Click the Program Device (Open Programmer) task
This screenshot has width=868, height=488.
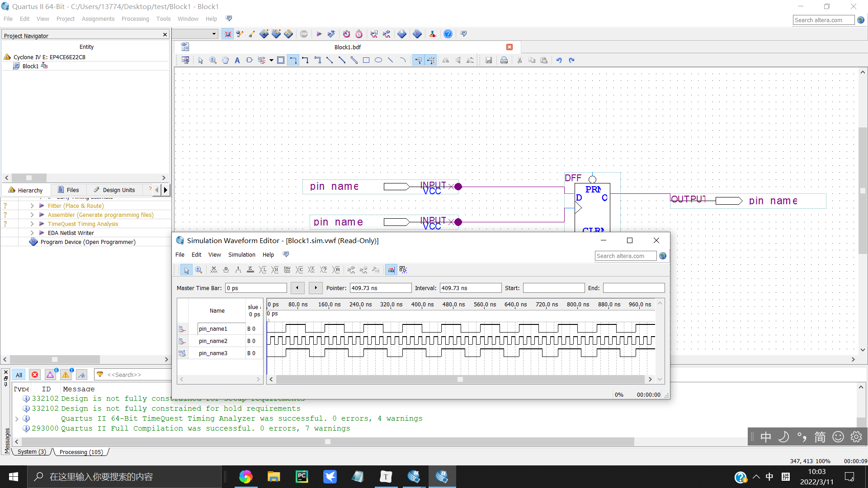88,242
